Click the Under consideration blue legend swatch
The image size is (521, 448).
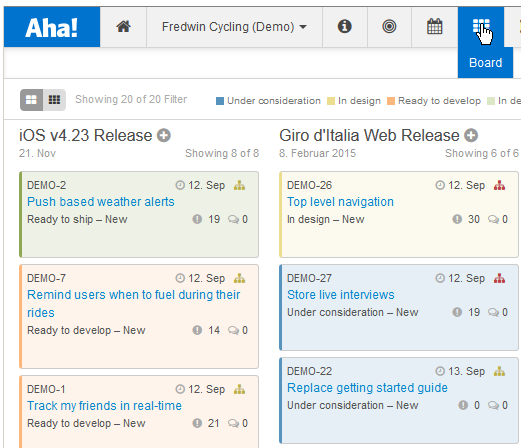click(x=220, y=101)
